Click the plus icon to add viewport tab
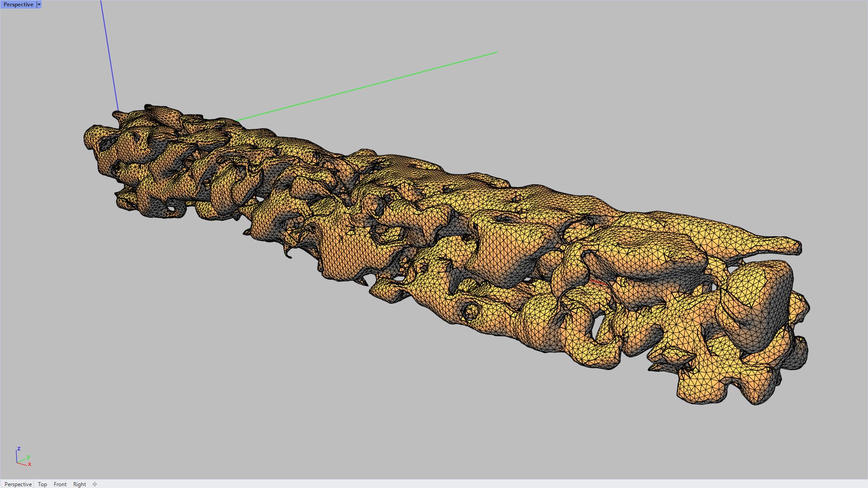The image size is (868, 488). (x=94, y=484)
